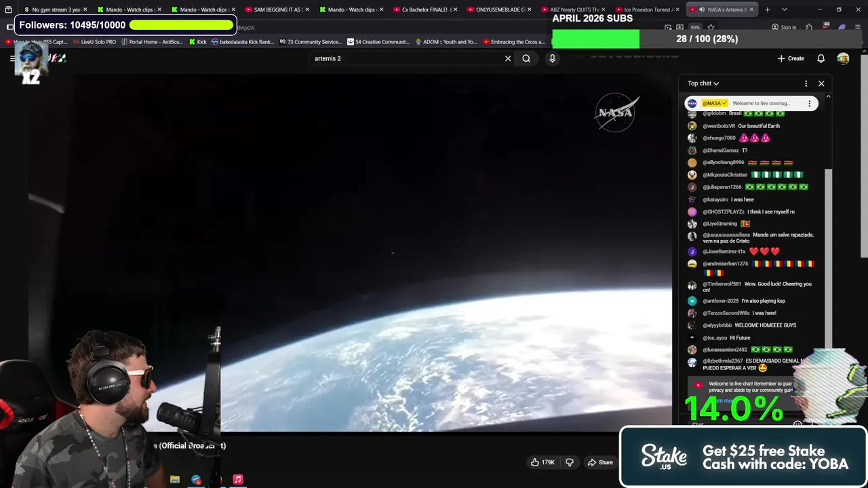Open YouTube notifications bell

[x=821, y=58]
